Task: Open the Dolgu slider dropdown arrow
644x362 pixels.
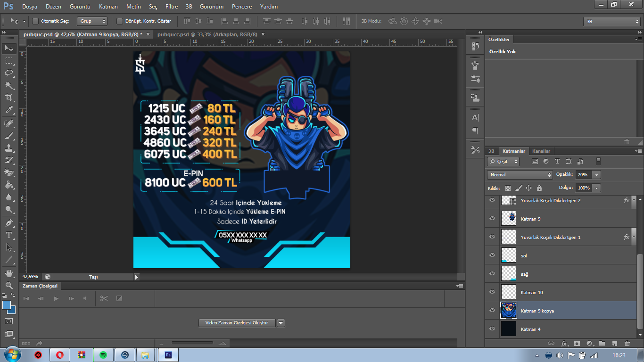Action: pyautogui.click(x=597, y=188)
